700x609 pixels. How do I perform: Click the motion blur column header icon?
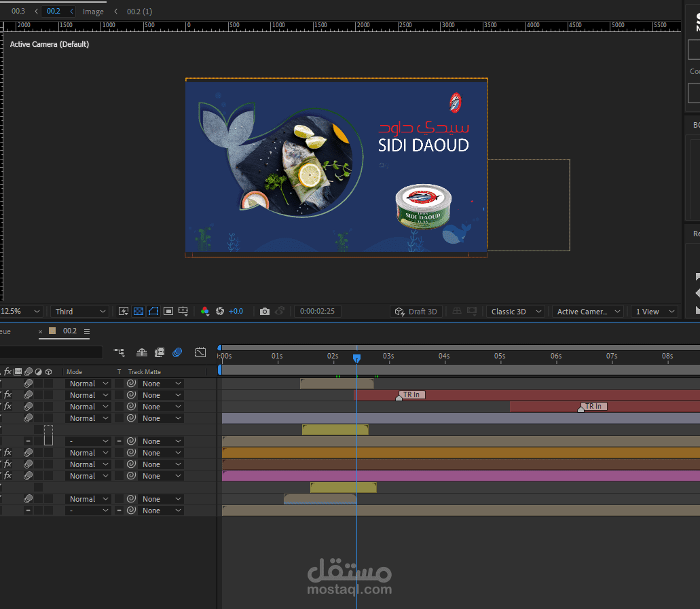click(x=28, y=371)
